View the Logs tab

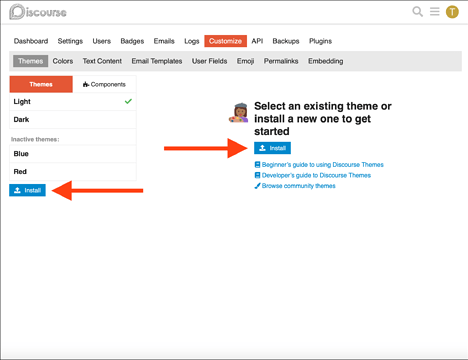click(192, 41)
